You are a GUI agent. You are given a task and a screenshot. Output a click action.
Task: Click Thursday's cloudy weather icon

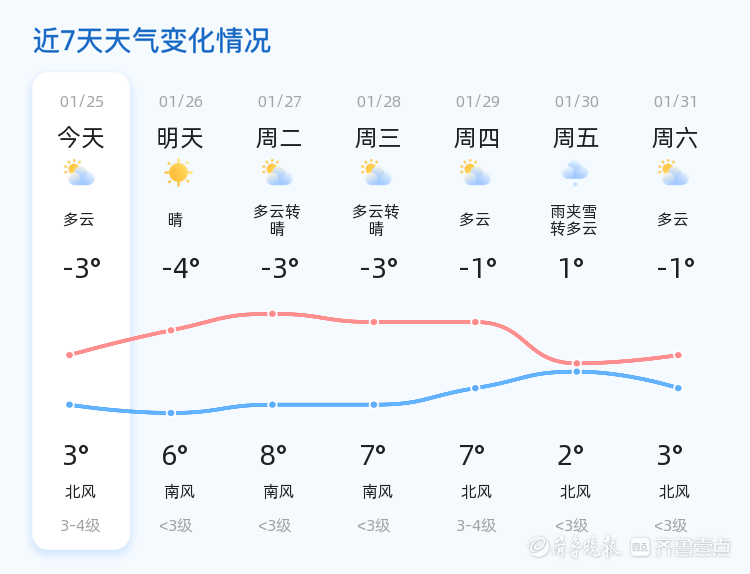475,173
